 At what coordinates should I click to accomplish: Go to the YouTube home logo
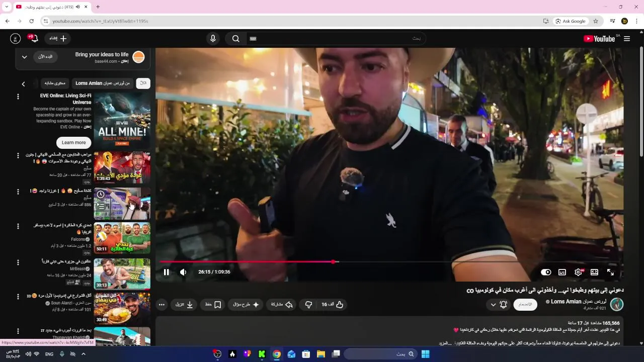click(600, 39)
